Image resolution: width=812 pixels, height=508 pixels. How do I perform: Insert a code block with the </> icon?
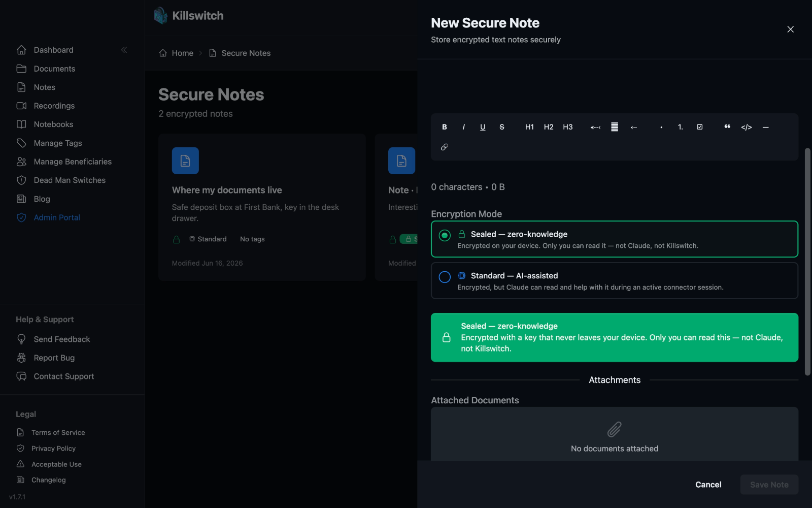click(x=747, y=127)
